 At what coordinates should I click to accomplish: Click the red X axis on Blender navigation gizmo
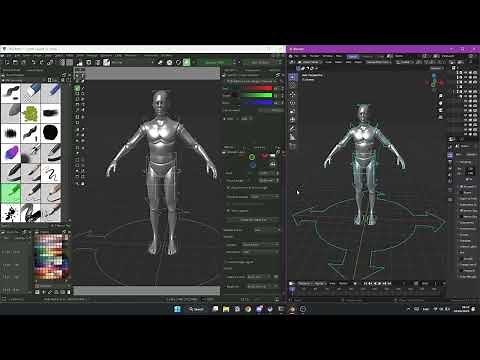click(441, 83)
